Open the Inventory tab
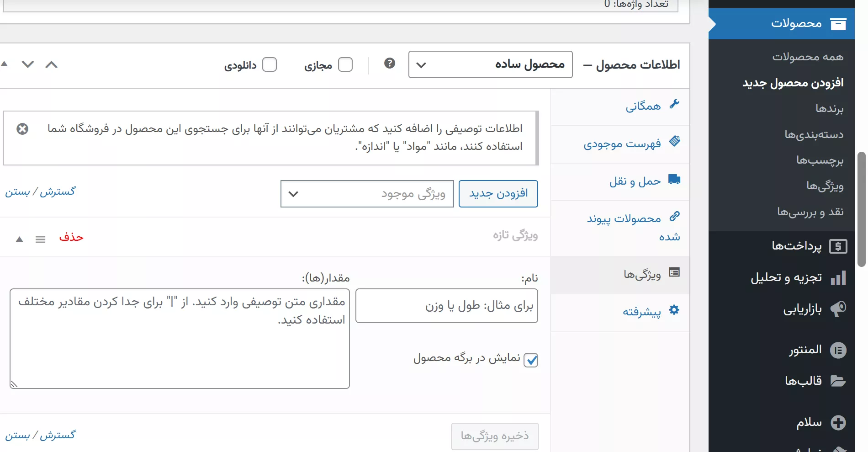 [x=622, y=144]
